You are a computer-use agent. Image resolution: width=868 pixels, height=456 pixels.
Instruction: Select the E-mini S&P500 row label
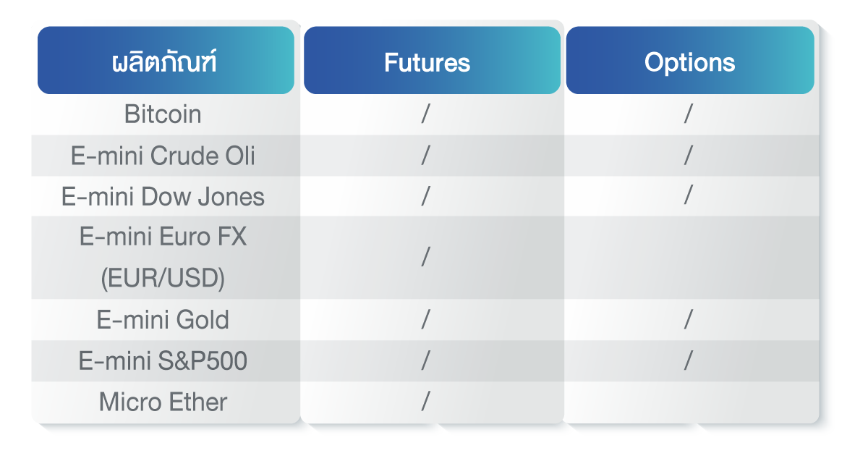coord(163,361)
